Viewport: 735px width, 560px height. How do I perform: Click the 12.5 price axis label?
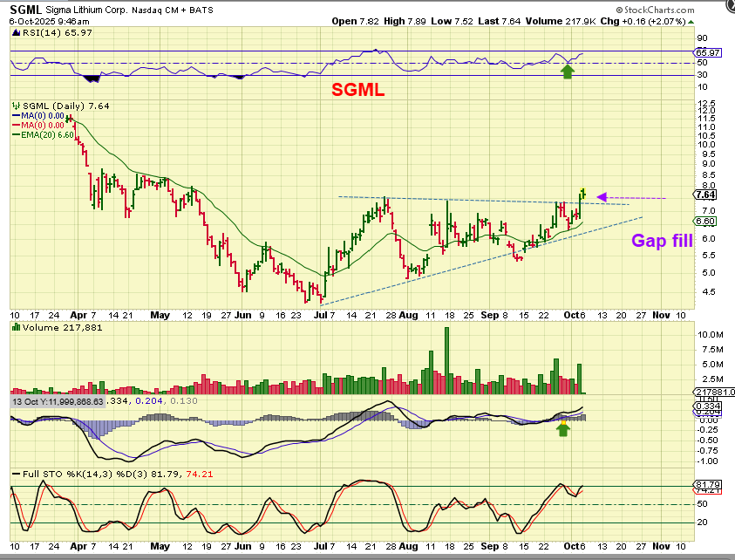(706, 103)
